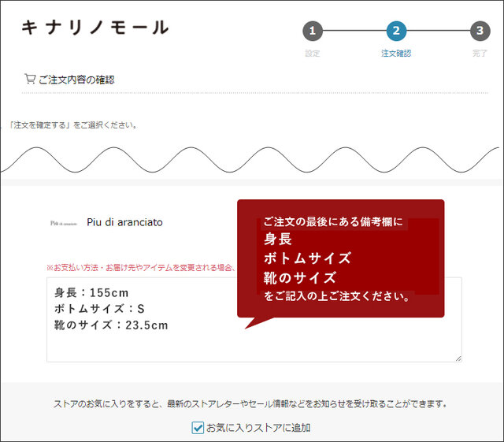
Task: Click the お気に入りストアに追加 label
Action: tap(258, 428)
